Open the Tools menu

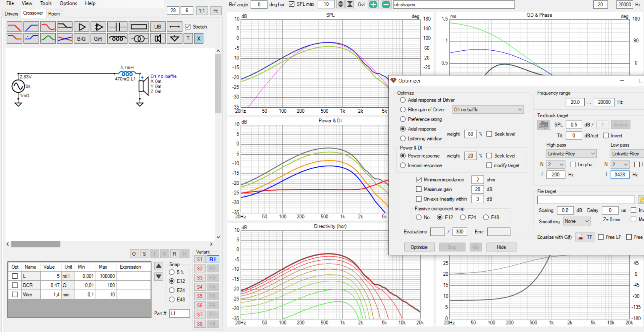click(x=46, y=3)
